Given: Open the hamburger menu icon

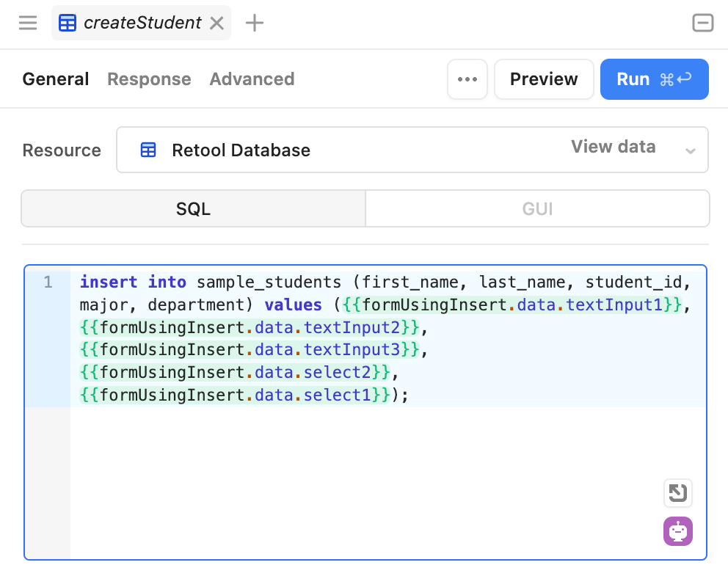Looking at the screenshot, I should (28, 23).
